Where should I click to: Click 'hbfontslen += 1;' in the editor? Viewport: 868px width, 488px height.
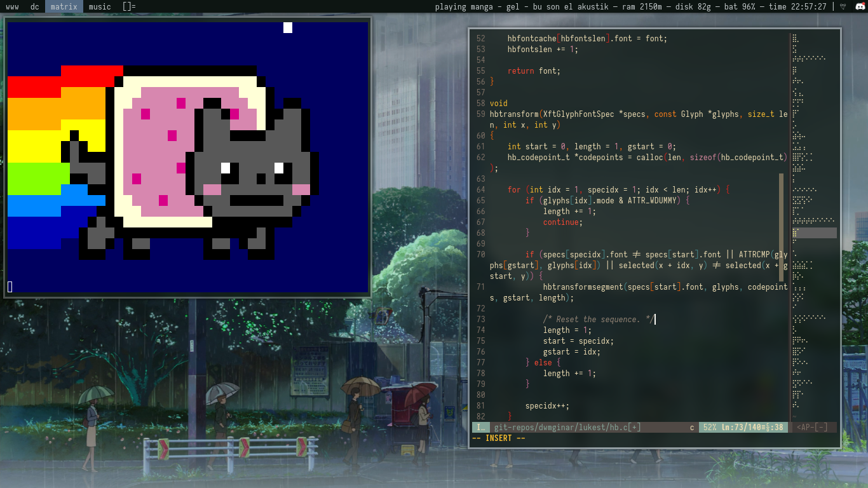(543, 49)
